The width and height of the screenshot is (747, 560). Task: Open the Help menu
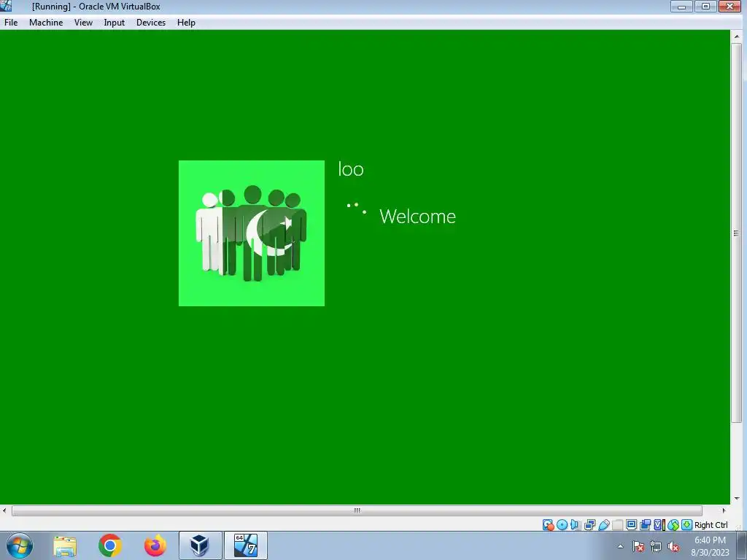point(186,23)
